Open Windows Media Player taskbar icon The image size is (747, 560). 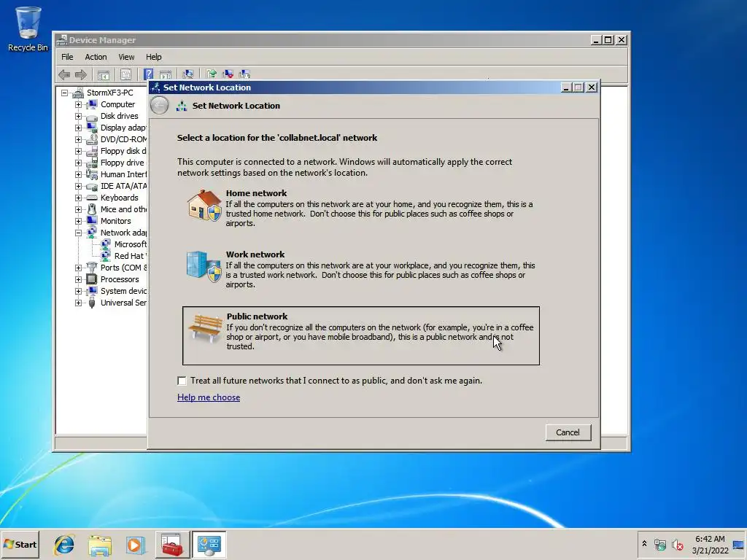[x=135, y=545]
